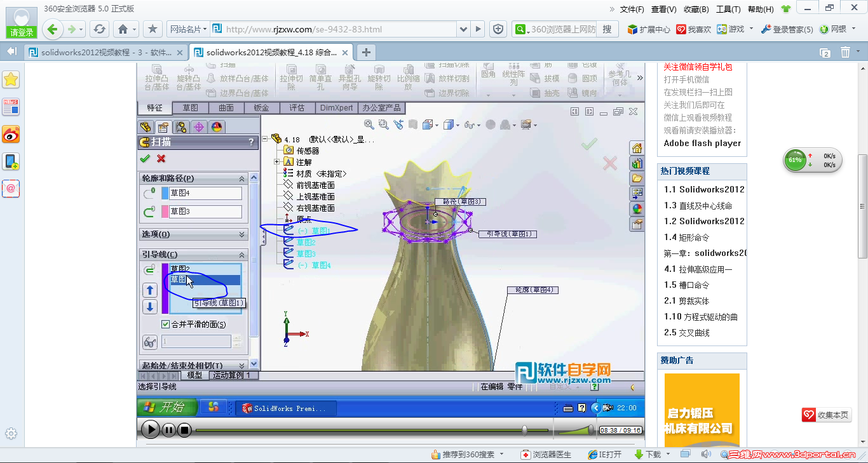Move guide curve down with blue arrow
The width and height of the screenshot is (868, 463).
[150, 307]
